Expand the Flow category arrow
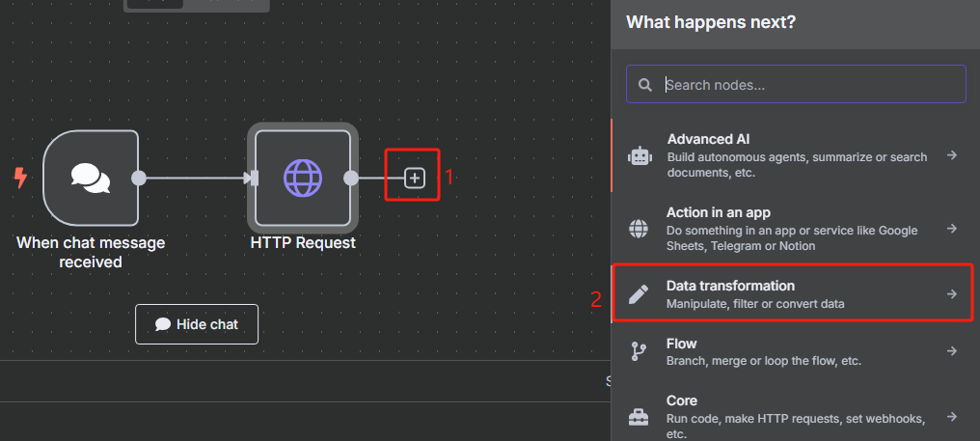Viewport: 980px width, 441px height. pos(952,351)
